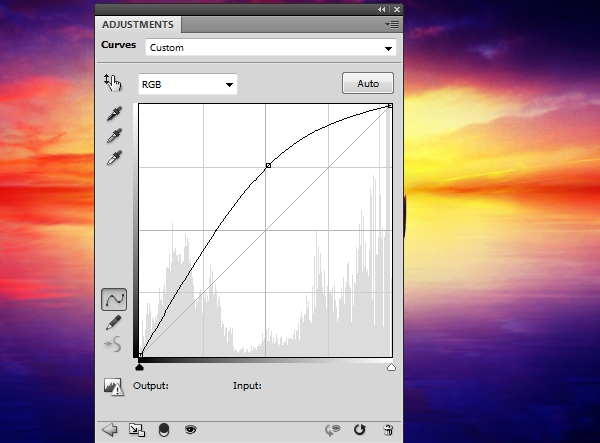Delete this adjustment layer with trash icon

388,430
